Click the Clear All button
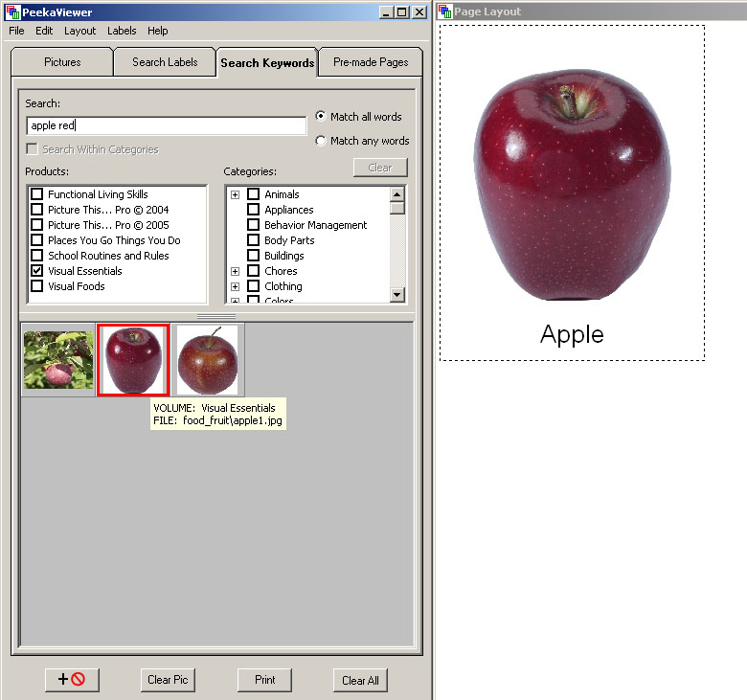Screen dimensions: 747x700 (360, 680)
